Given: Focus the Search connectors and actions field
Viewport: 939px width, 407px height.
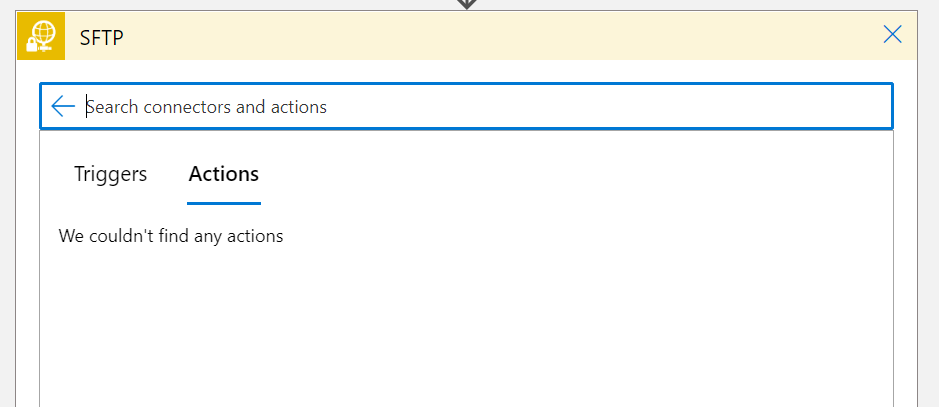Looking at the screenshot, I should coord(480,107).
